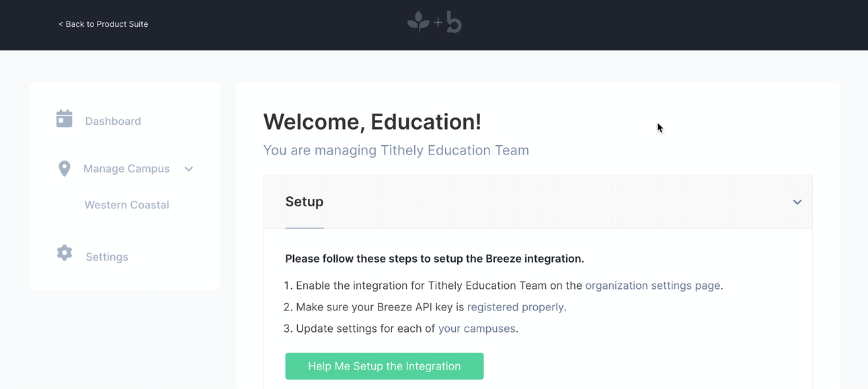Click the Settings gear icon
The width and height of the screenshot is (868, 389).
65,253
